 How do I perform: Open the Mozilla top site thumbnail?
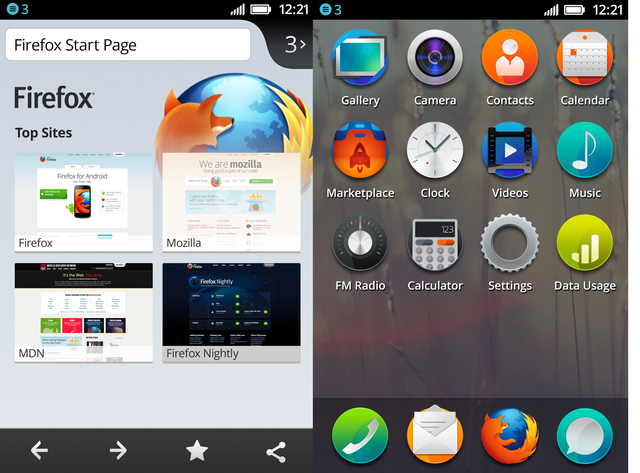[231, 202]
